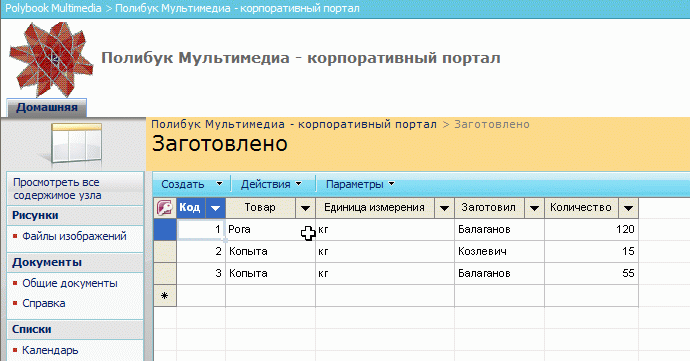Click the Единица измерения column header
The width and height of the screenshot is (690, 361).
(x=375, y=208)
